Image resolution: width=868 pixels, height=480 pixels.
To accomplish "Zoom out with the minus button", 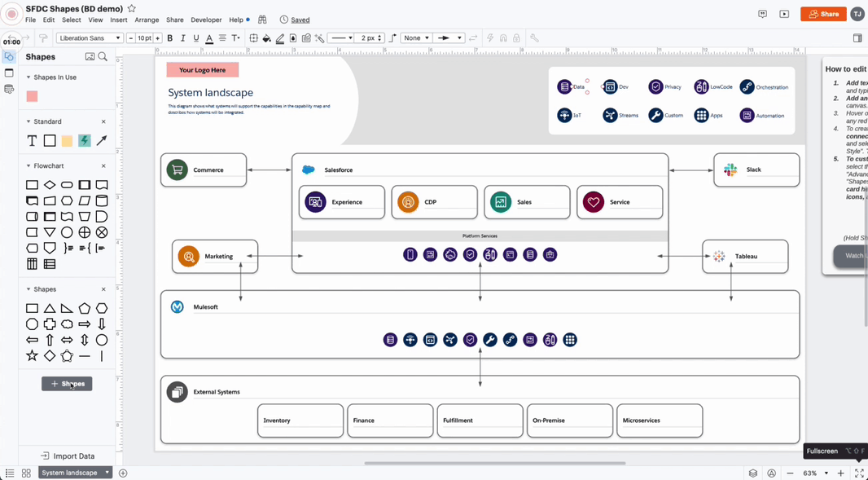I will pyautogui.click(x=791, y=473).
